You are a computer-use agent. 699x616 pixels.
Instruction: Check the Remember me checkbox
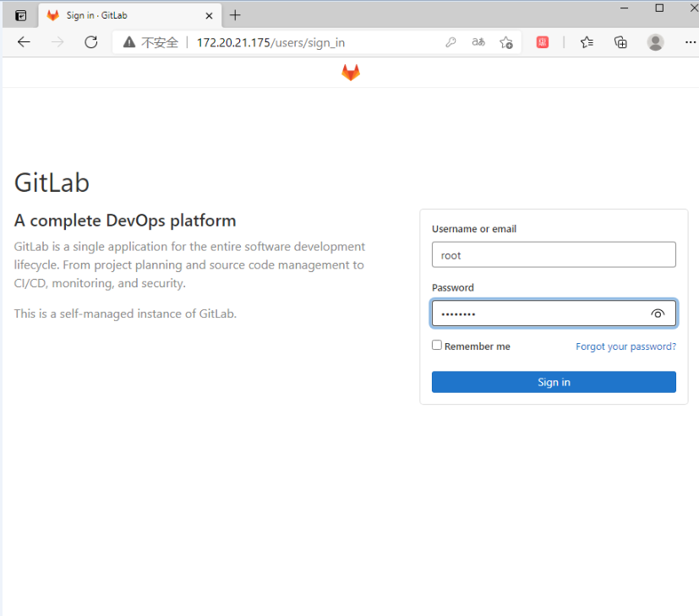pyautogui.click(x=437, y=345)
